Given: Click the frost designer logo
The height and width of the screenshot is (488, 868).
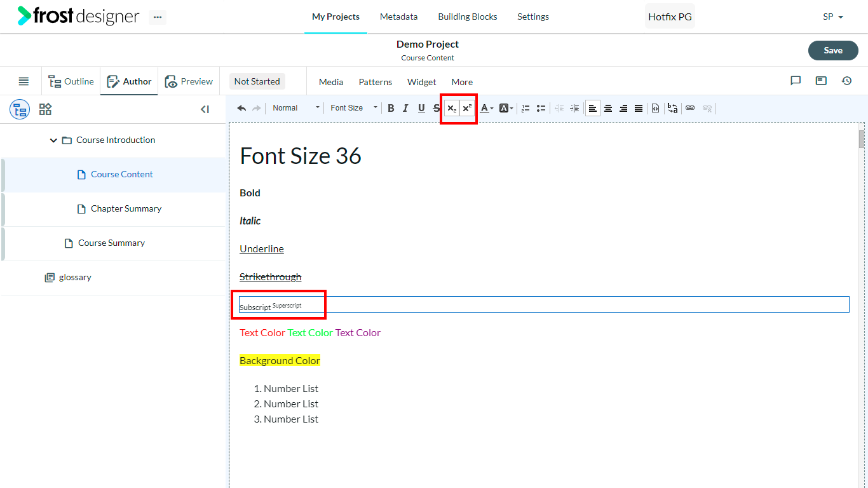Looking at the screenshot, I should coord(78,16).
